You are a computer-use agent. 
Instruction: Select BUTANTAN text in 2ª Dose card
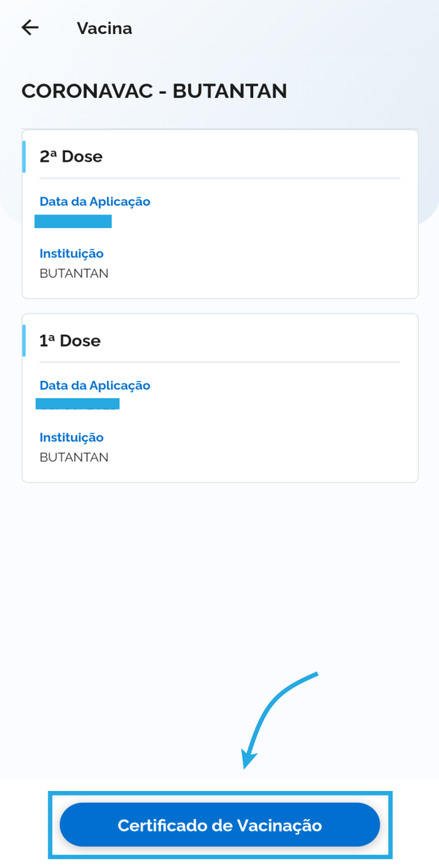[74, 273]
